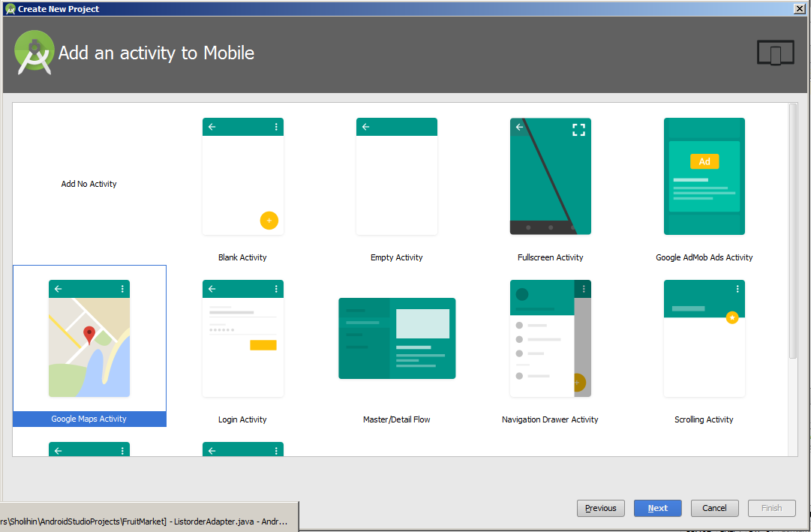
Task: Click the back arrow on Fullscreen Activity thumbnail
Action: [x=519, y=127]
